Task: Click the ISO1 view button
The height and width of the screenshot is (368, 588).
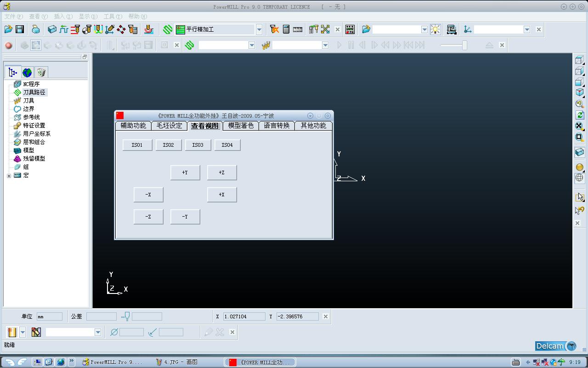Action: 137,145
